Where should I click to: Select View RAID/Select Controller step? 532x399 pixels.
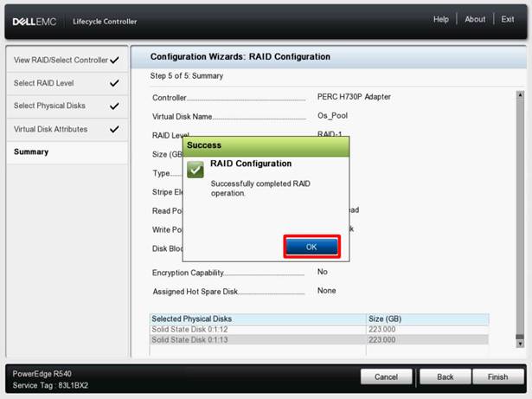(x=67, y=60)
